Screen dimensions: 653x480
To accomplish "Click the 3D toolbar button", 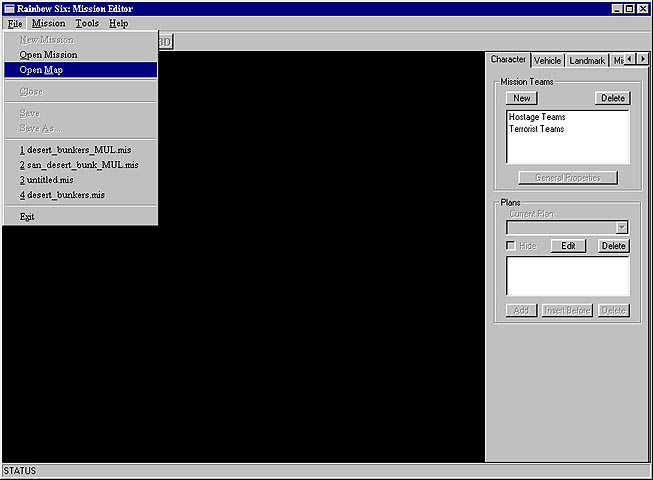I will coord(165,42).
